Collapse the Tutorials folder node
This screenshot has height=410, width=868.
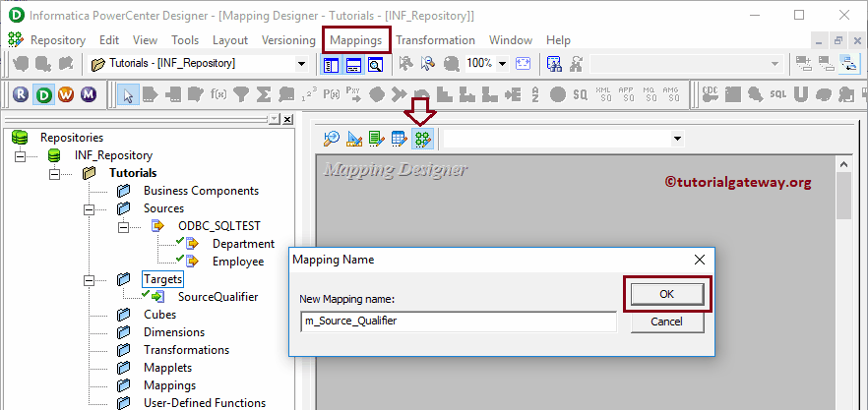click(54, 173)
